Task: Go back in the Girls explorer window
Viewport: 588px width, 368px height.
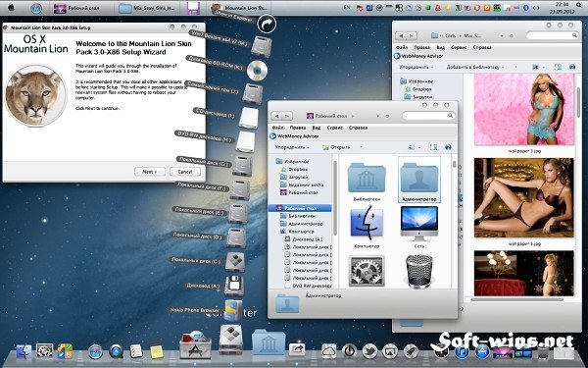Action: [401, 35]
